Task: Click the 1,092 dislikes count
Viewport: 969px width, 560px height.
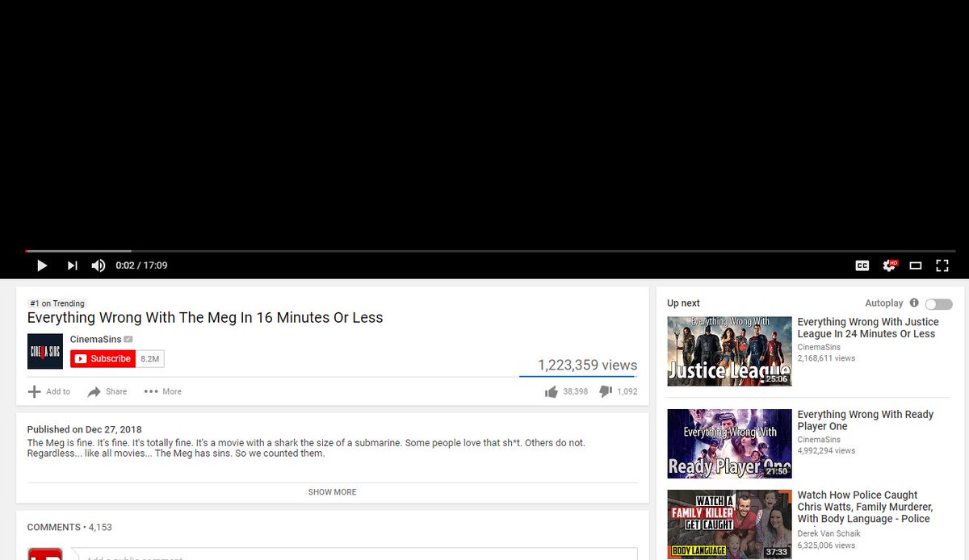Action: pos(627,391)
